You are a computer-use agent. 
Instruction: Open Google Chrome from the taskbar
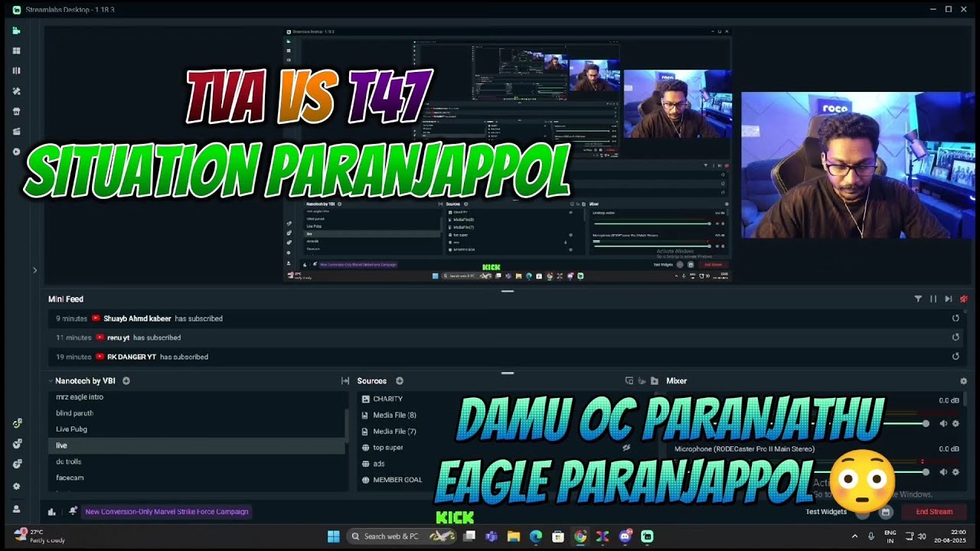point(580,536)
